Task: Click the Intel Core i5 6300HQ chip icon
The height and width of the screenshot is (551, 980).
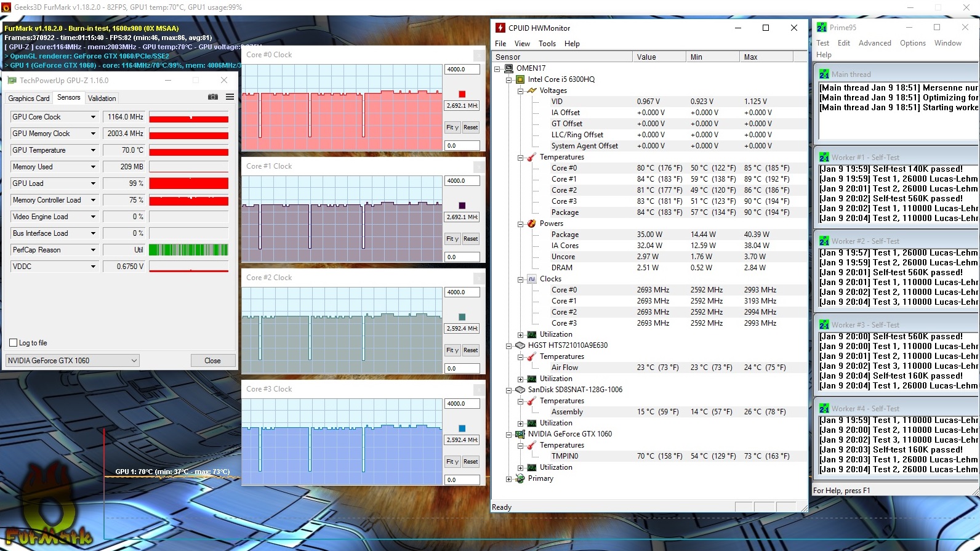Action: coord(520,79)
